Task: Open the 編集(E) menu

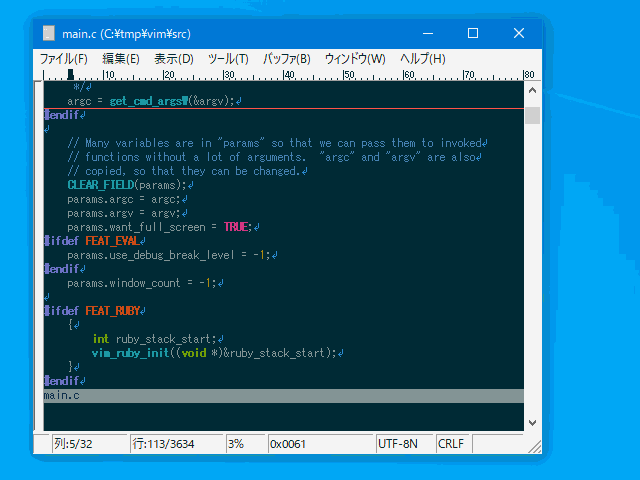Action: tap(121, 59)
